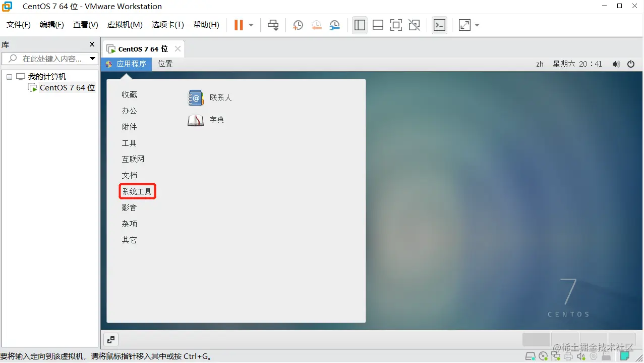
Task: Open the Contacts application 联系人
Action: [220, 97]
